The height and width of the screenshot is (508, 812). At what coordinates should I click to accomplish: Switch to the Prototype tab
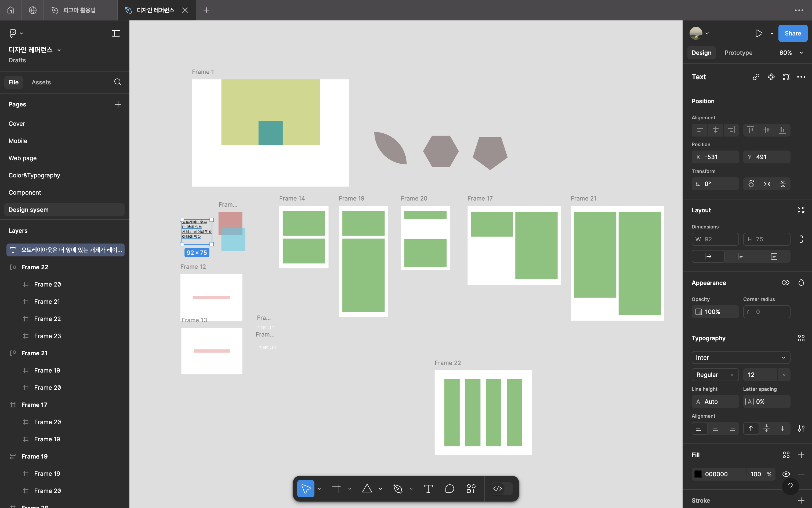(738, 53)
